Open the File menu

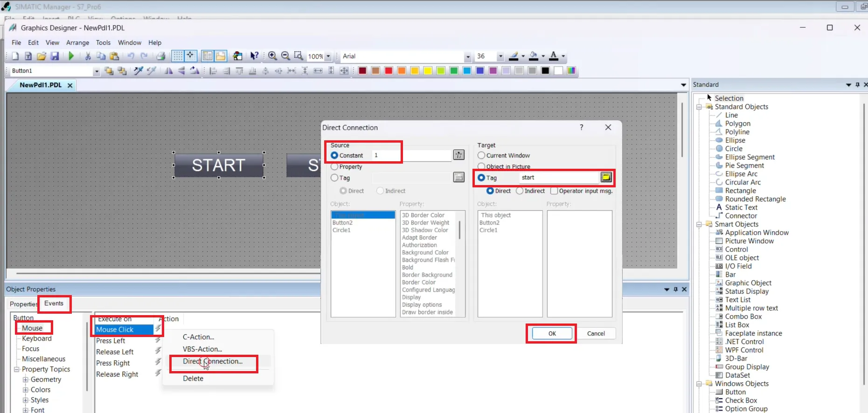point(16,42)
